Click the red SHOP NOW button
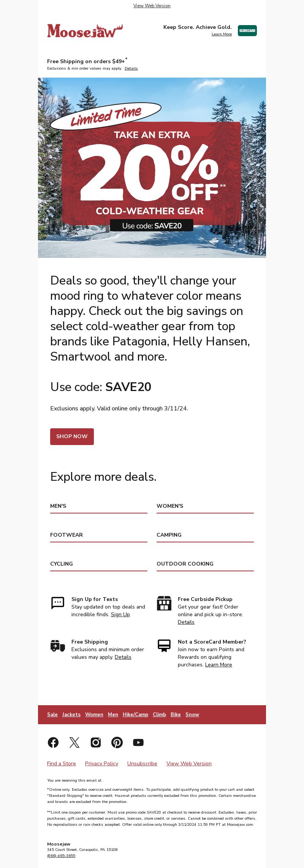Screen dimensions: 304x868 coord(72,436)
